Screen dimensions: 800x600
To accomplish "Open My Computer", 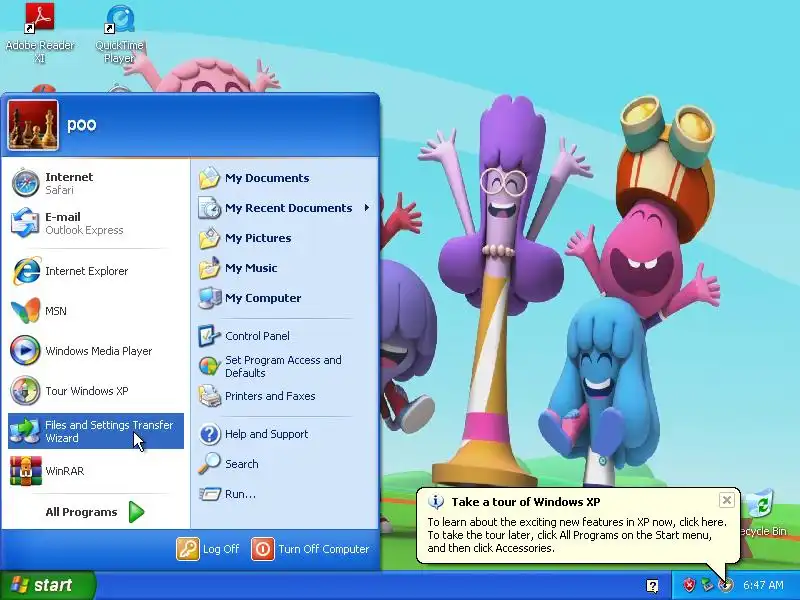I will [286, 298].
